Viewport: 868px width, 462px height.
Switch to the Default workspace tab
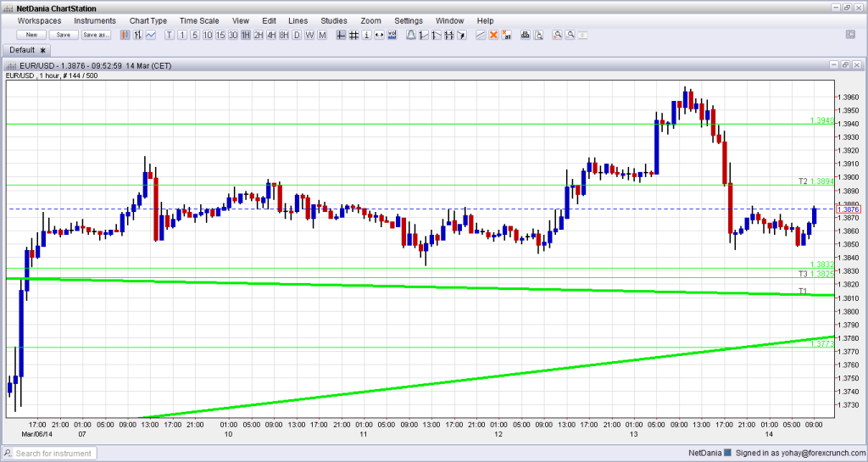pyautogui.click(x=27, y=50)
